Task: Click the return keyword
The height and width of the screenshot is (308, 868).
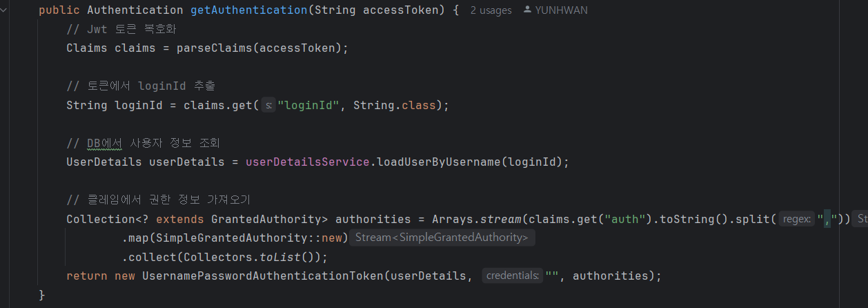Action: click(87, 276)
